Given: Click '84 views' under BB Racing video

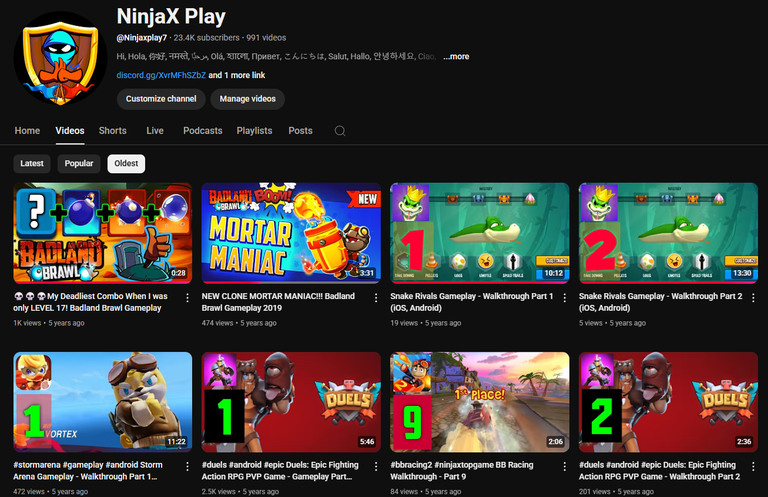Looking at the screenshot, I should (x=404, y=492).
